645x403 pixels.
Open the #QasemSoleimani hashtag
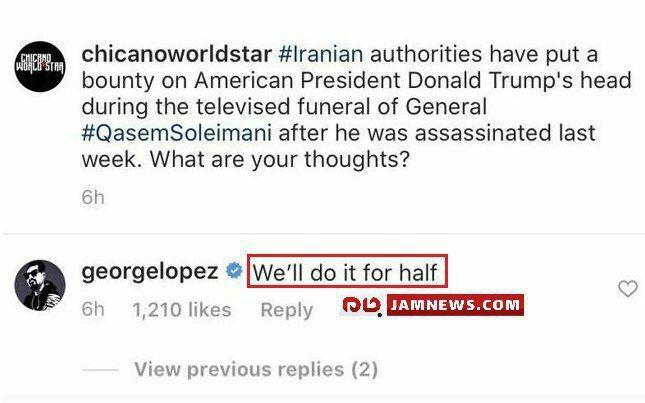tap(177, 133)
